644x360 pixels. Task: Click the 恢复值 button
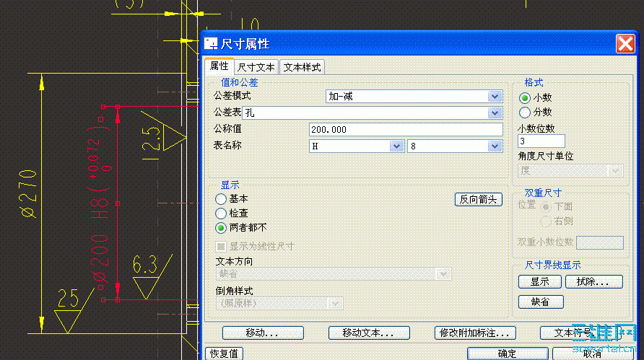click(225, 354)
